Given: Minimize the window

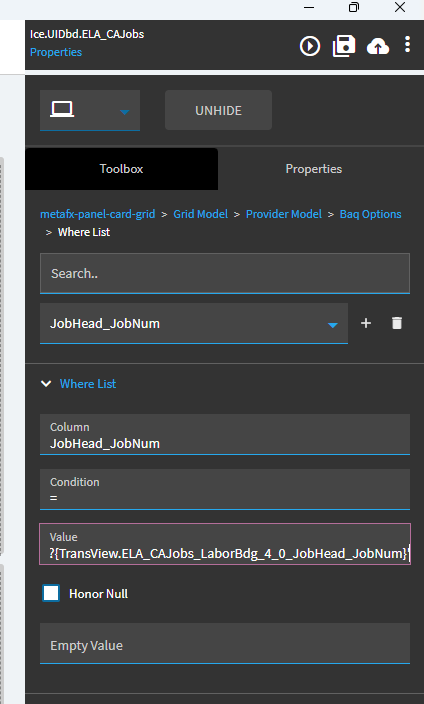Looking at the screenshot, I should (x=309, y=7).
